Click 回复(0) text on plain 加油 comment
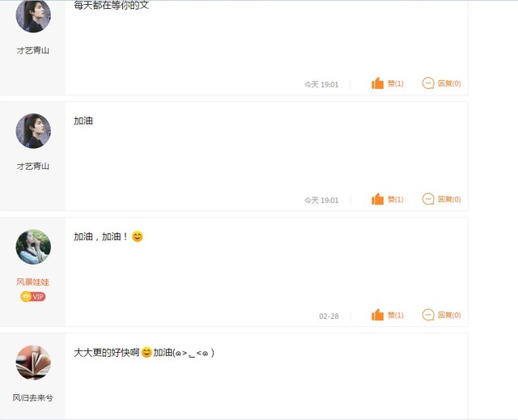Viewport: 518px width, 420px height. pyautogui.click(x=449, y=199)
